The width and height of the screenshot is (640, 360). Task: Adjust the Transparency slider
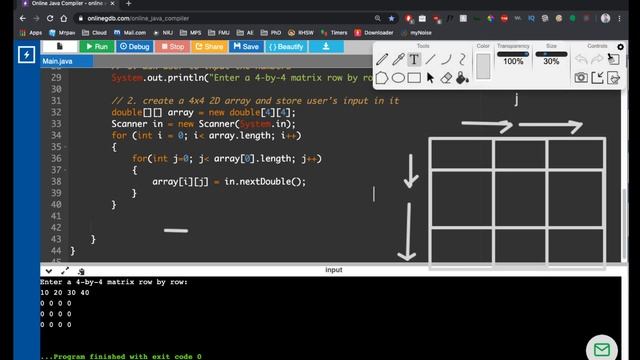point(513,54)
